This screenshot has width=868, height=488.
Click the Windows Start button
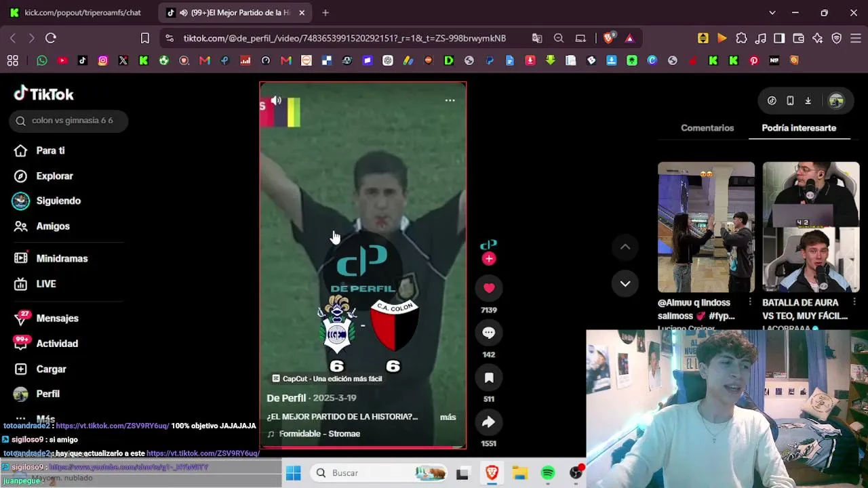[x=293, y=473]
